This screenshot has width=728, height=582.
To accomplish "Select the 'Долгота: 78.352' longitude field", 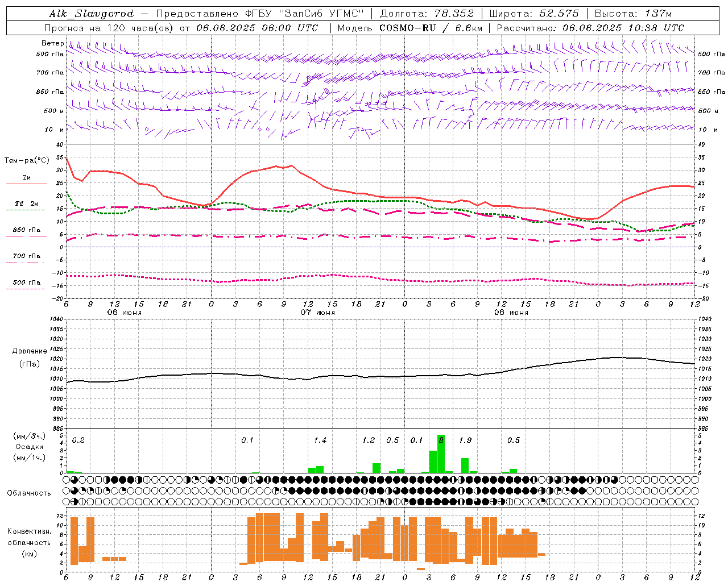I will [x=427, y=14].
